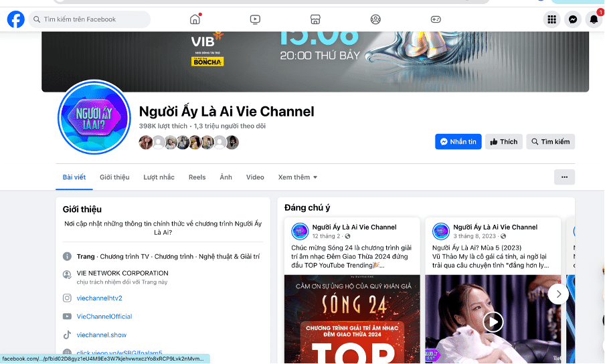The height and width of the screenshot is (364, 605).
Task: Switch to the Giới thiệu tab
Action: [114, 177]
